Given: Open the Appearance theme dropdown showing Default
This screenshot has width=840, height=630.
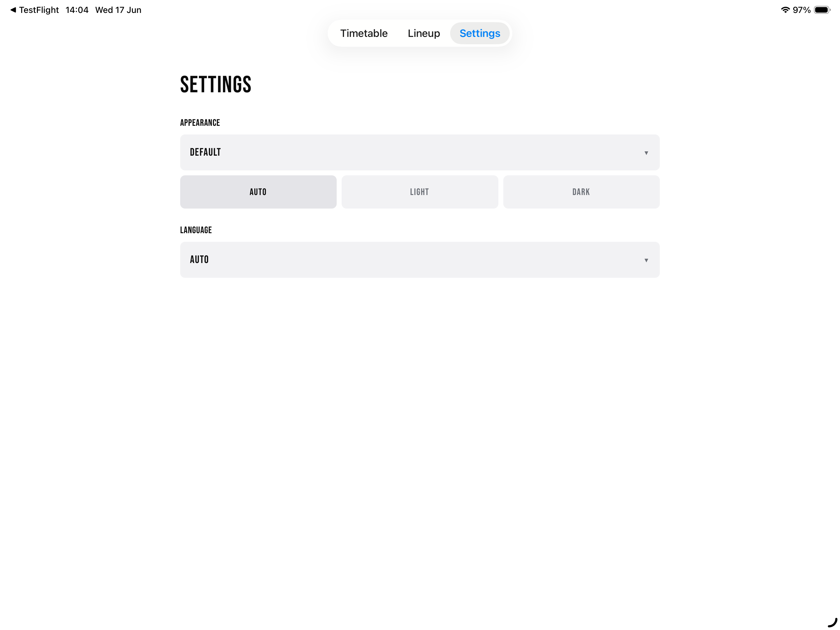Looking at the screenshot, I should coord(420,152).
